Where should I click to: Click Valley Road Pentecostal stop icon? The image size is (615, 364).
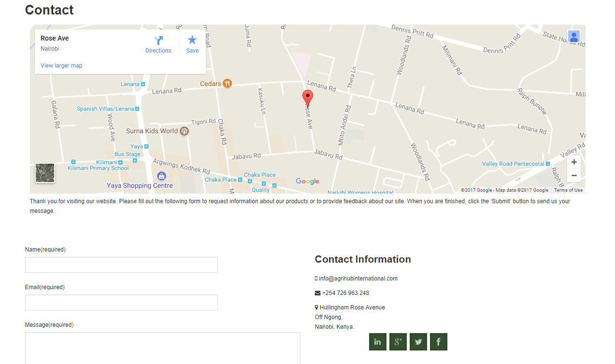tap(548, 164)
